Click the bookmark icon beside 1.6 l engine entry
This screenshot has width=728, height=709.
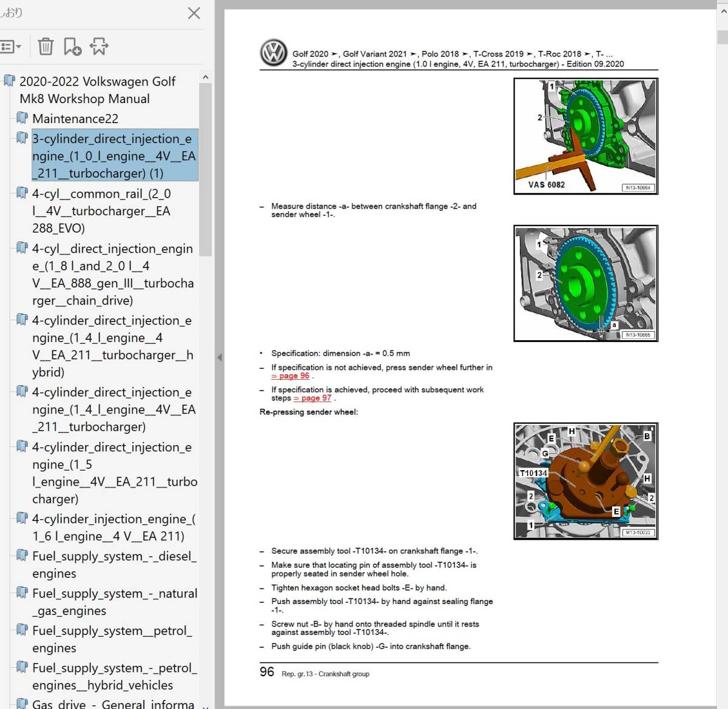click(x=22, y=519)
